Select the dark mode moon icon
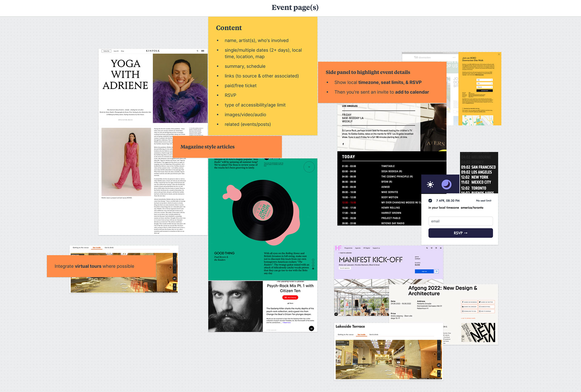This screenshot has height=392, width=581. tap(446, 184)
